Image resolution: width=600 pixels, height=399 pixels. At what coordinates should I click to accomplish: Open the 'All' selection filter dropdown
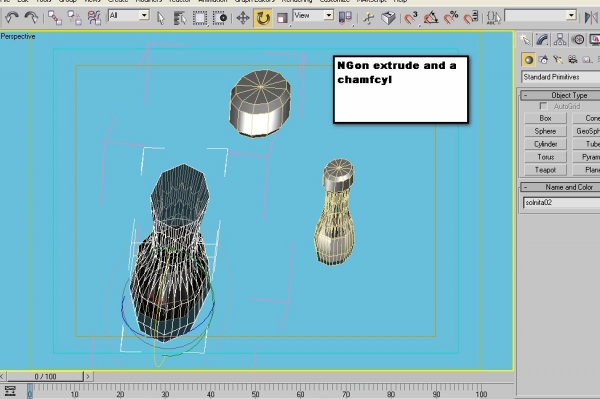[129, 16]
